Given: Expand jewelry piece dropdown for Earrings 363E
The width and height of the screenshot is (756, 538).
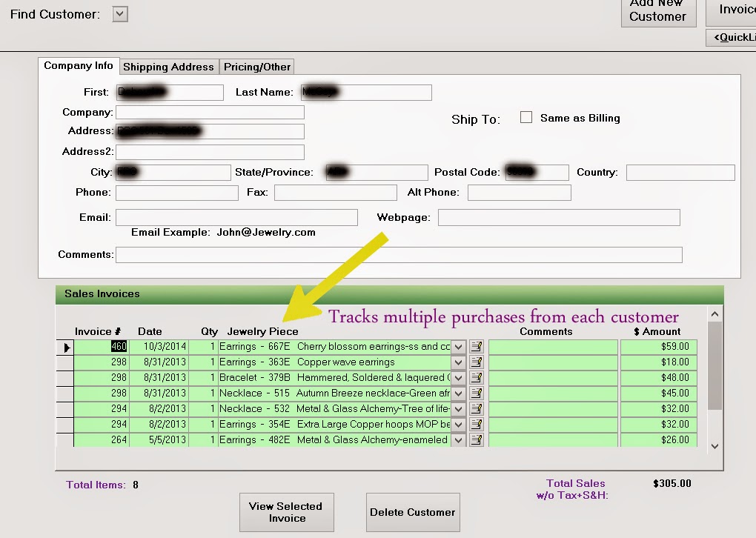Looking at the screenshot, I should [459, 362].
